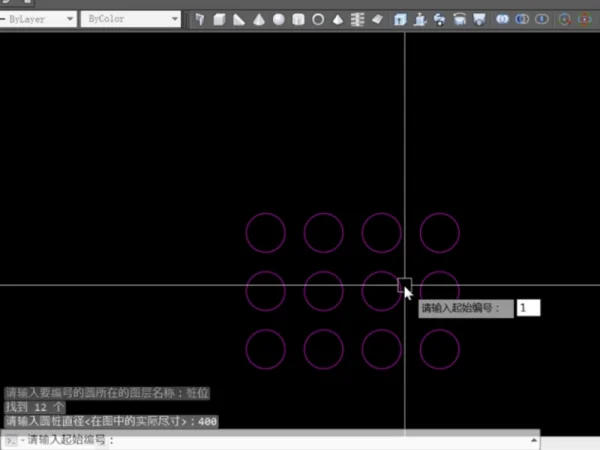Click the history line ending in 400
600x450 pixels.
(x=111, y=421)
